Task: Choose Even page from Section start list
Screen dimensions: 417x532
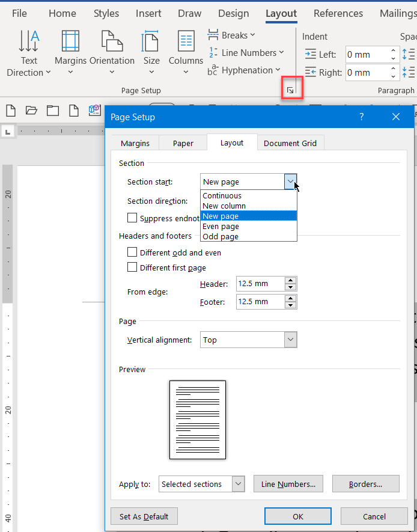Action: 249,226
